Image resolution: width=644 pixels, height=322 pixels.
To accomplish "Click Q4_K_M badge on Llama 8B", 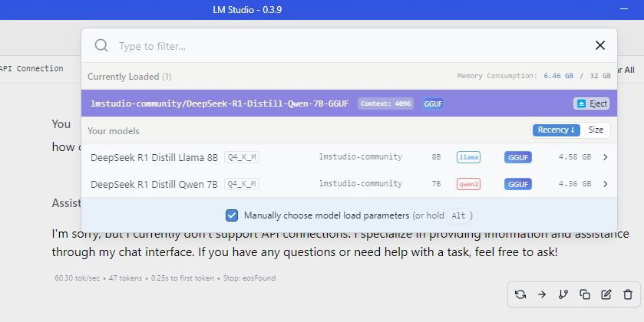I will point(242,157).
